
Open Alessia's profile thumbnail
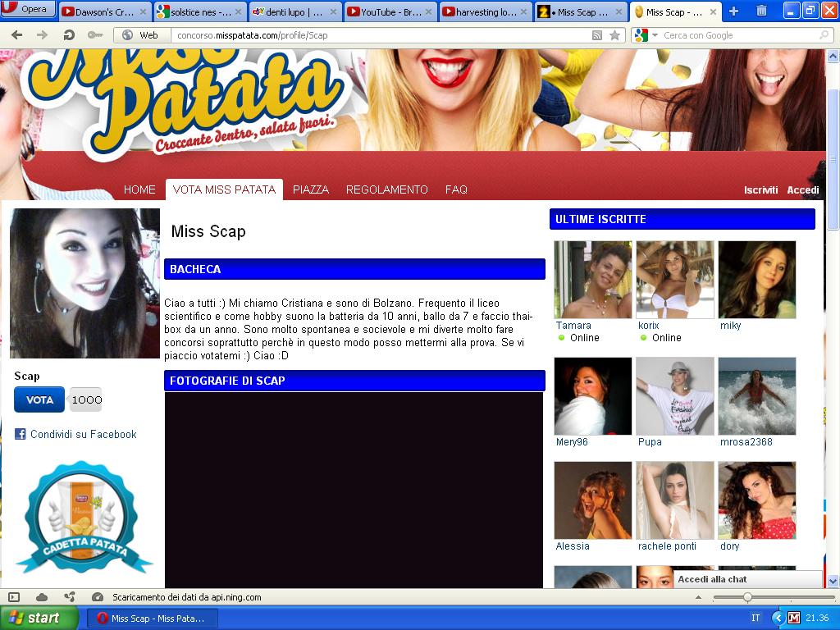593,500
